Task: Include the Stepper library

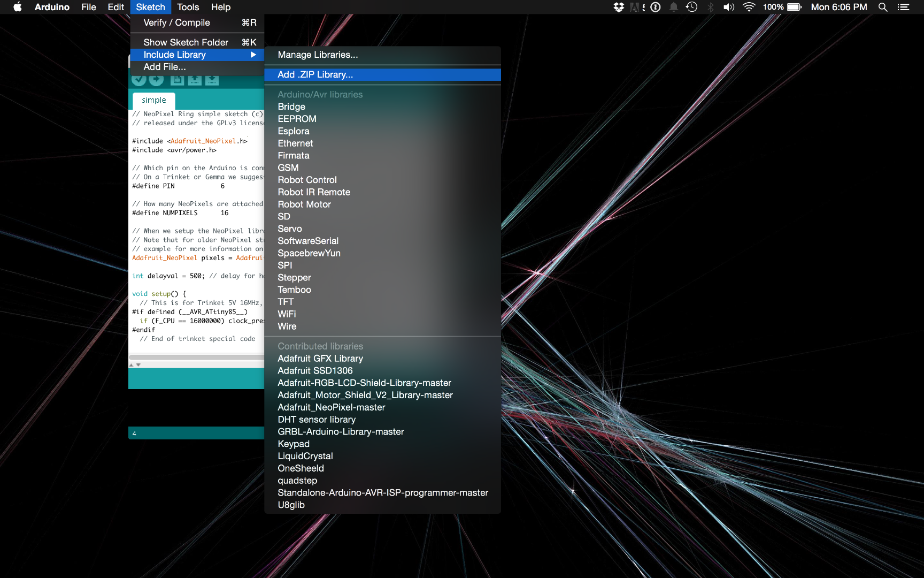Action: coord(382,278)
